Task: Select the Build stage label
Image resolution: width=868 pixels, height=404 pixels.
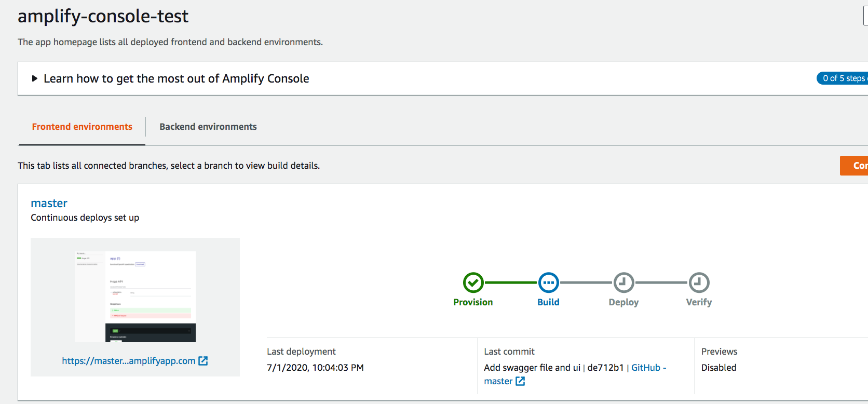Action: (548, 302)
